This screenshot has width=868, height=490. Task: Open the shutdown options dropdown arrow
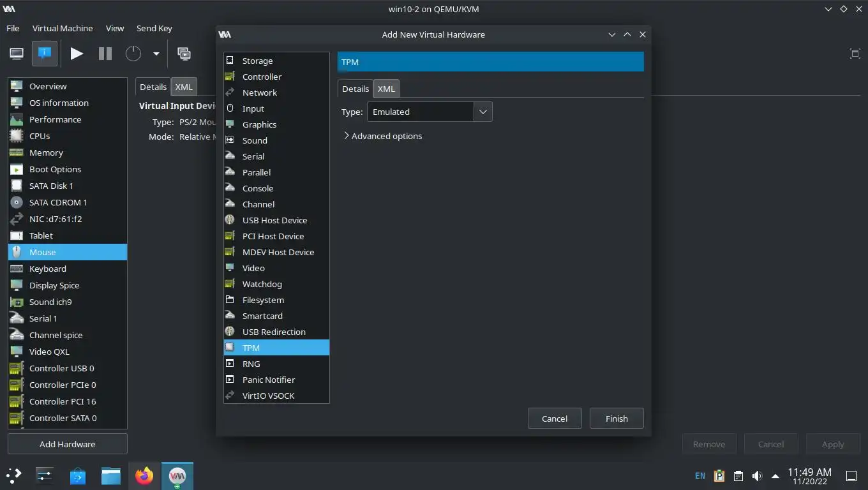(x=156, y=54)
